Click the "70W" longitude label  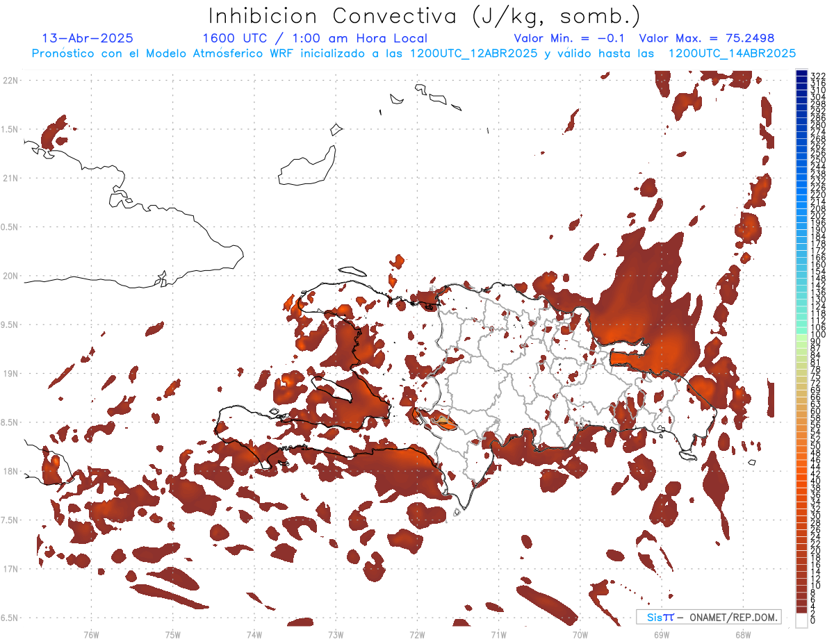tap(580, 634)
